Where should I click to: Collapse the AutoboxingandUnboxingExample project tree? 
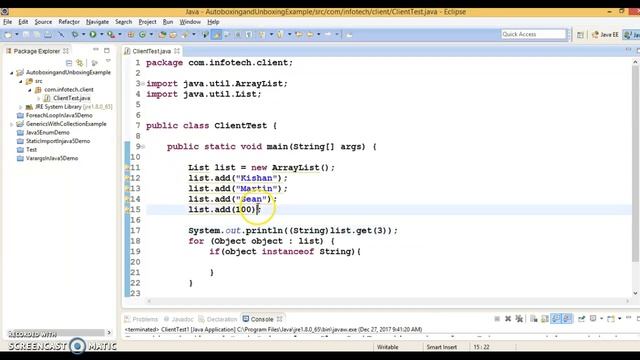pyautogui.click(x=11, y=73)
